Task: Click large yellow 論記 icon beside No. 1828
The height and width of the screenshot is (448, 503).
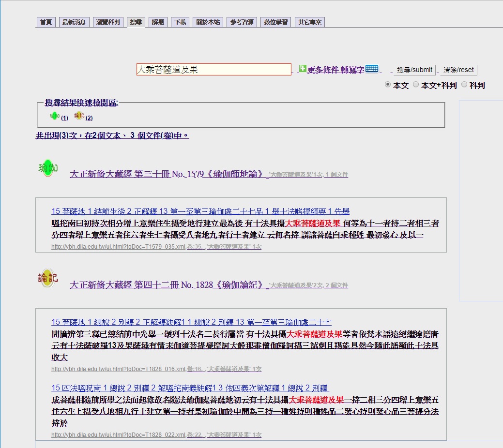Action: (x=48, y=278)
